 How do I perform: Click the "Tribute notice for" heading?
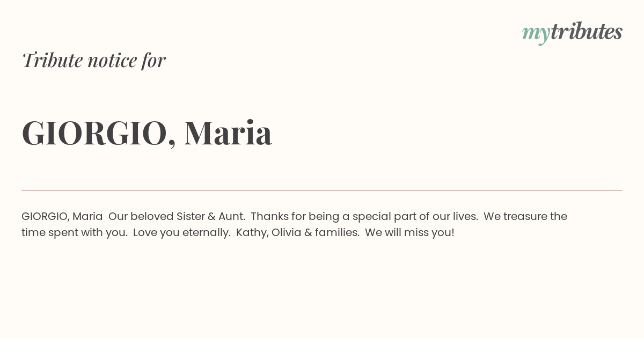[x=94, y=60]
